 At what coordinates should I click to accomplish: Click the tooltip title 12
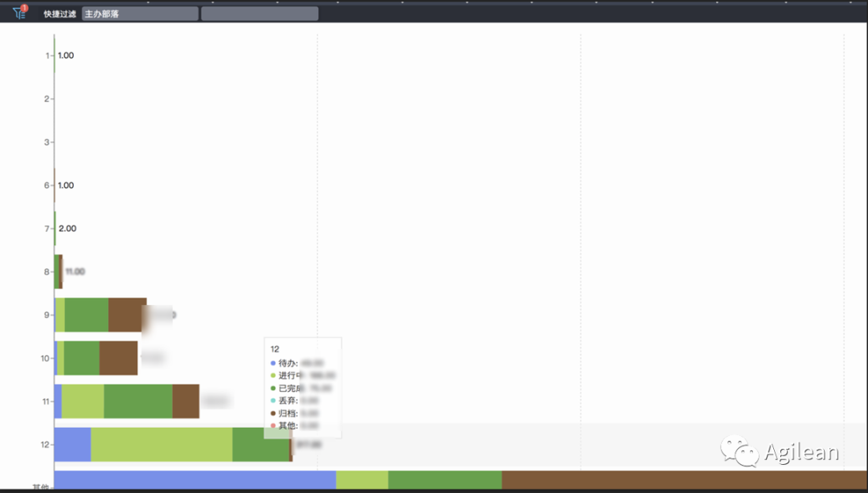coord(275,349)
